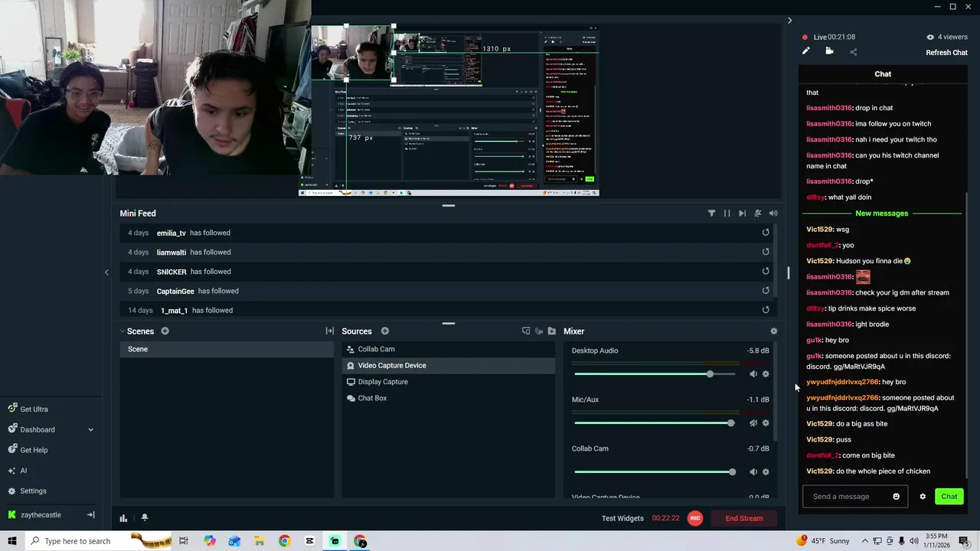Select the Chat tab header

[x=883, y=74]
